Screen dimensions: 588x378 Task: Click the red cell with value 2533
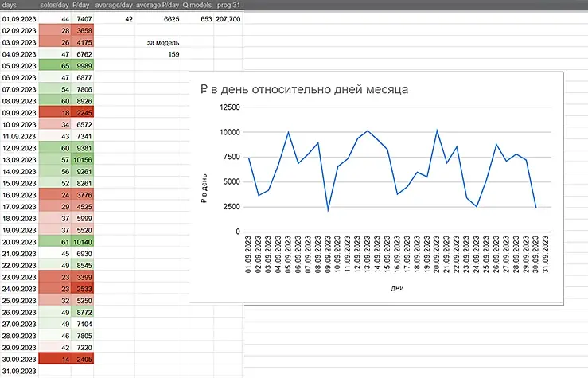(83, 289)
